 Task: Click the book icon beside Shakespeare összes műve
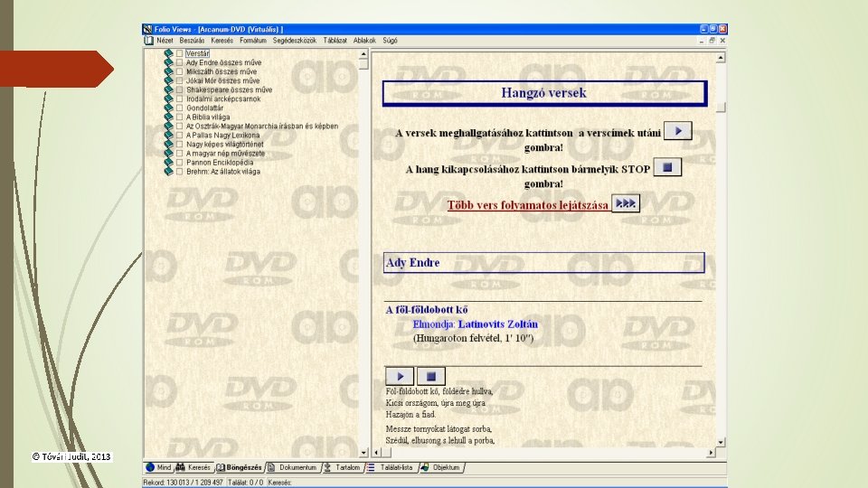point(169,89)
